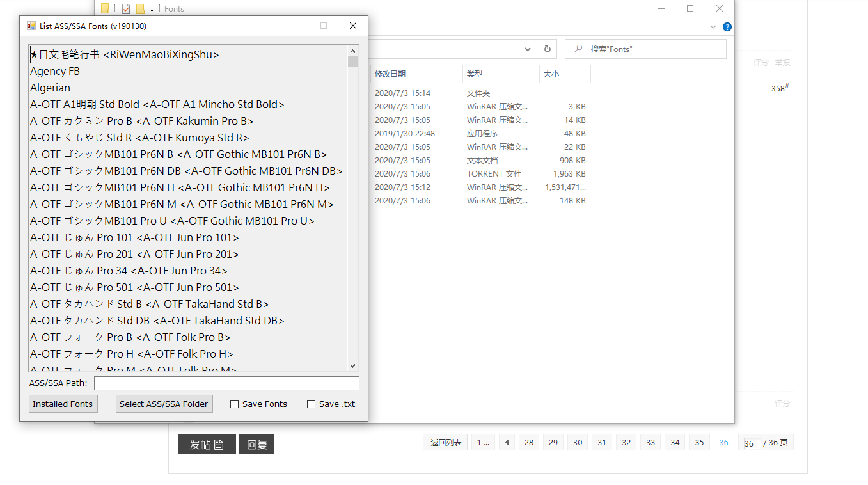The width and height of the screenshot is (868, 485).
Task: Go to previous page arrow in pagination
Action: (507, 442)
